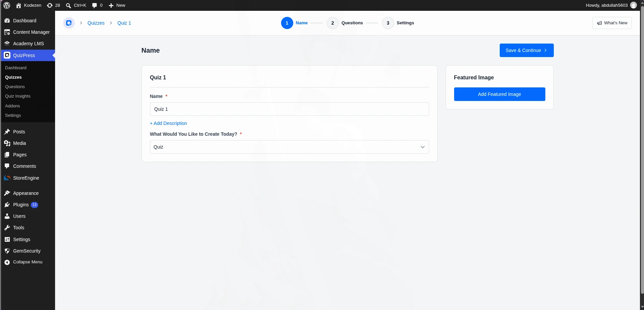Click the WordPress logo icon
Screen dimensions: 644x310
(x=7, y=5)
